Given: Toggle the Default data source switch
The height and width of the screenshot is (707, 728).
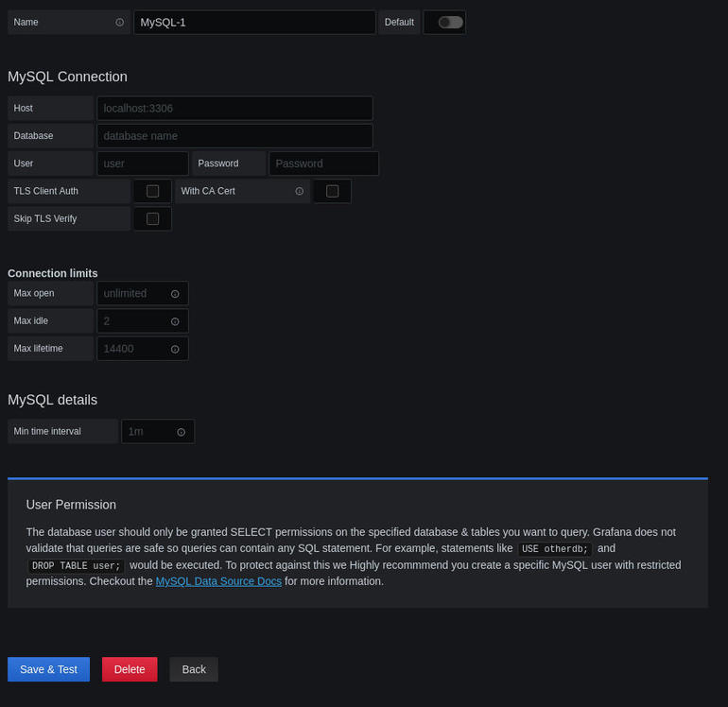Looking at the screenshot, I should 450,23.
